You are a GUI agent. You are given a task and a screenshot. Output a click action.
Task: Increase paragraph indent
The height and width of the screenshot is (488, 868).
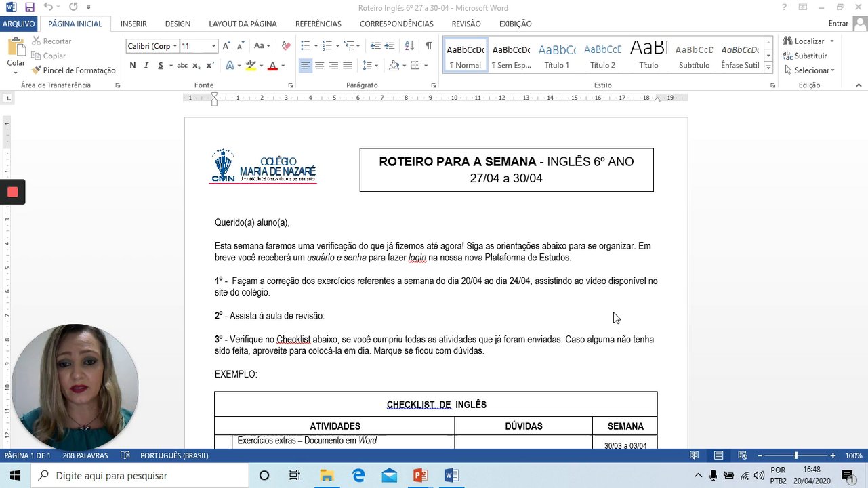point(390,46)
